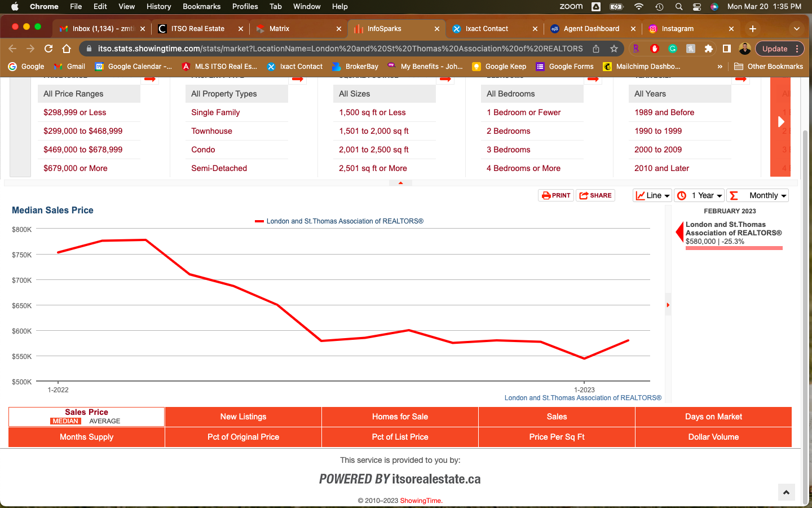The height and width of the screenshot is (508, 812).
Task: Select the All Price Ranges filter
Action: [89, 94]
